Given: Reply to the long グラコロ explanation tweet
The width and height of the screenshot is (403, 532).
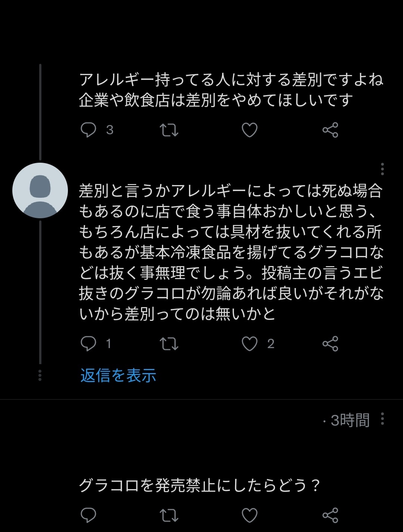Looking at the screenshot, I should coord(89,344).
